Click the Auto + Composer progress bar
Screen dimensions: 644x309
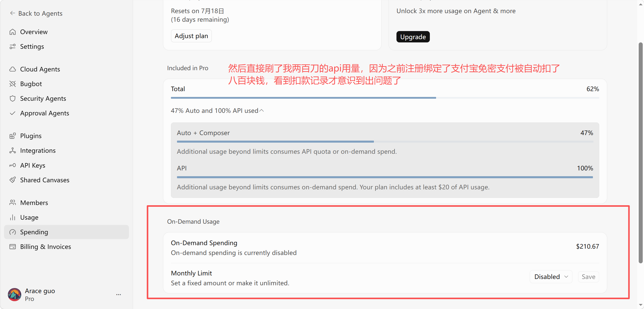[x=385, y=142]
